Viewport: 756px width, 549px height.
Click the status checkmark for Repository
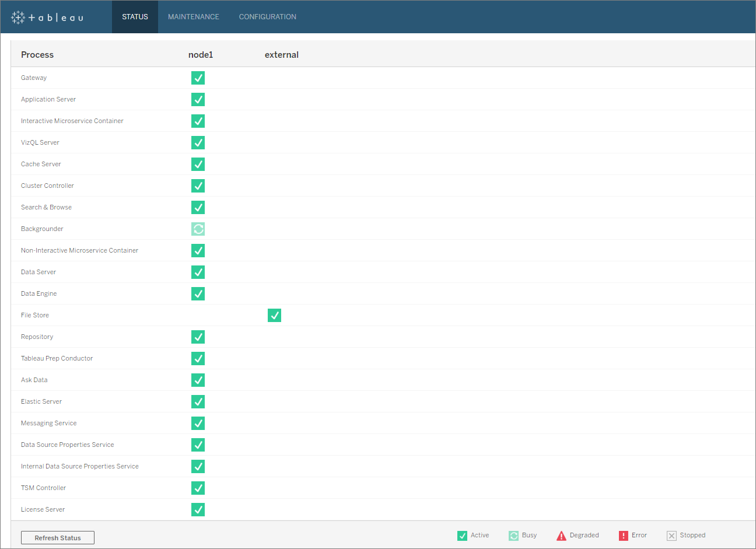pos(198,337)
